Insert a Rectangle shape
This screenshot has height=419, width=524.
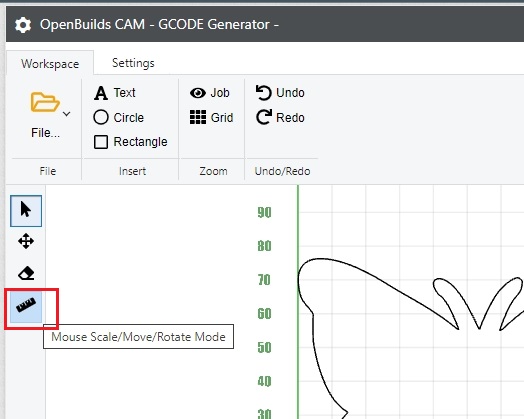click(x=131, y=142)
